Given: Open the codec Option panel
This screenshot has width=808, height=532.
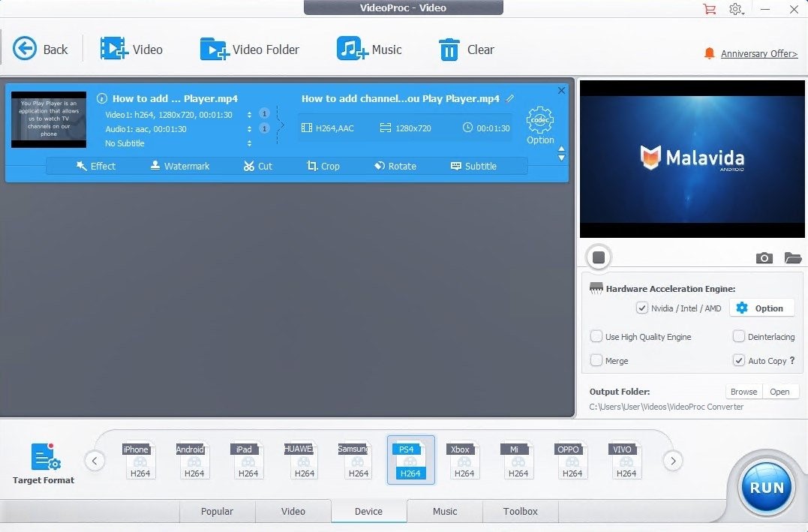Looking at the screenshot, I should coord(539,126).
